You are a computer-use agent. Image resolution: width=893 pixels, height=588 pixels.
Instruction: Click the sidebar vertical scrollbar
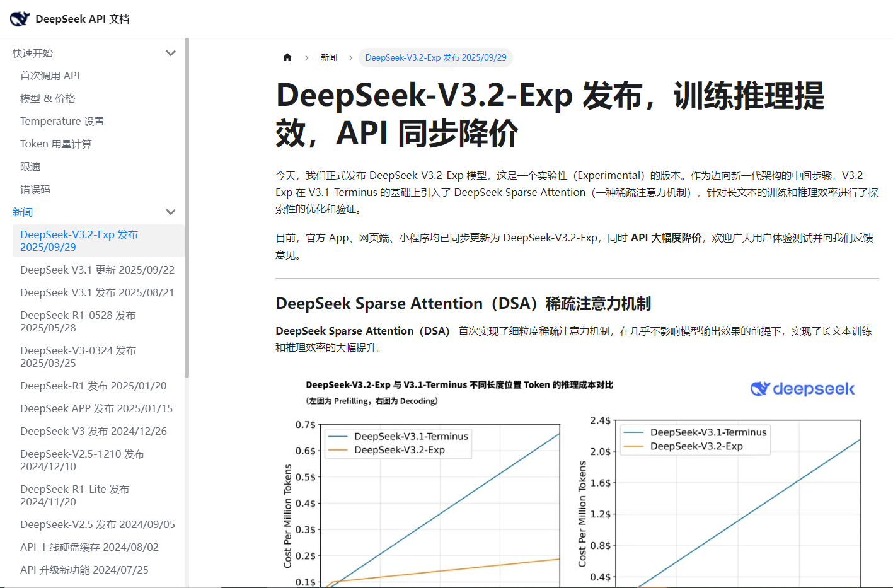tap(187, 208)
